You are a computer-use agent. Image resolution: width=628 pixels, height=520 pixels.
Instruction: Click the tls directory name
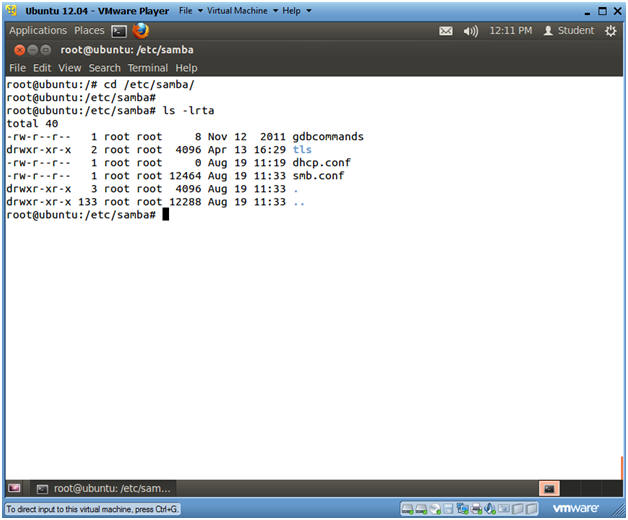[x=302, y=150]
